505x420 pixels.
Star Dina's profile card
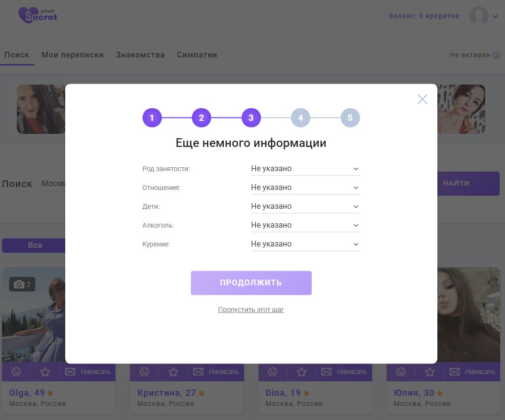tap(302, 372)
